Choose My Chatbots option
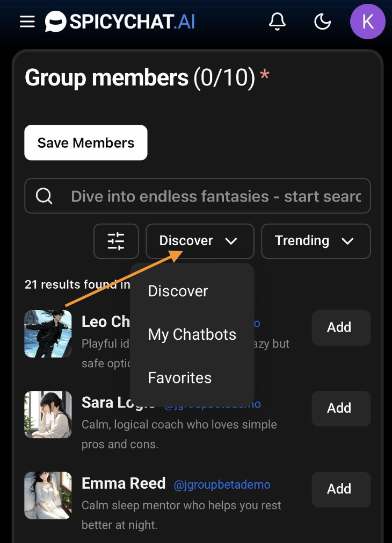This screenshot has height=543, width=392. (x=192, y=334)
